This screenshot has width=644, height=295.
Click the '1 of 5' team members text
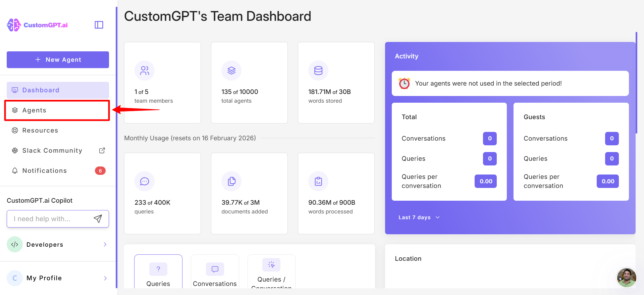click(x=142, y=92)
